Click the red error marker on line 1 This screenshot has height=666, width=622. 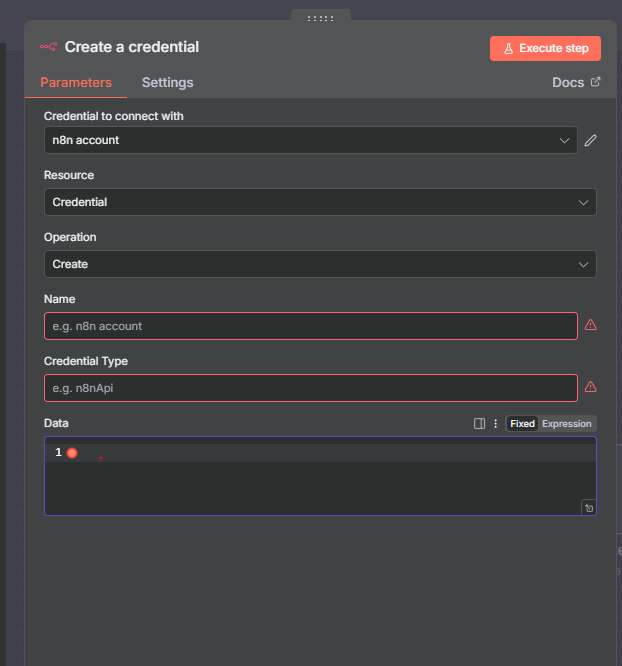(72, 453)
